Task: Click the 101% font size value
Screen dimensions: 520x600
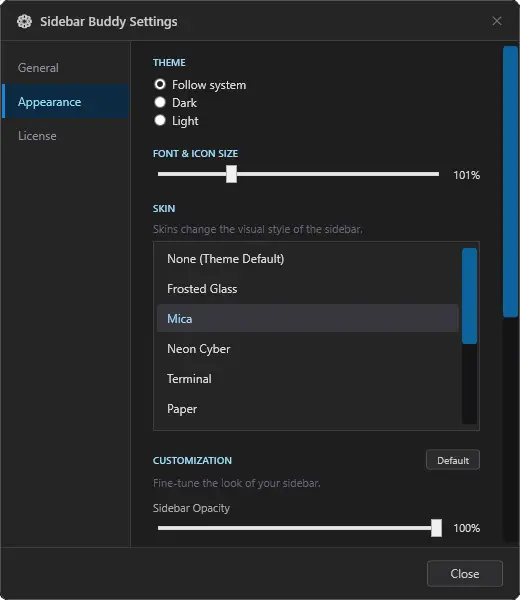Action: click(x=466, y=175)
